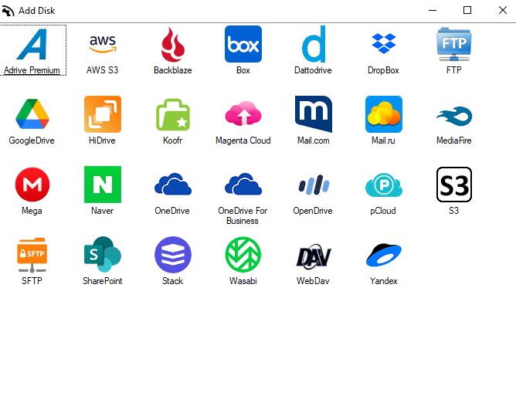Choose the FTP connection icon
The width and height of the screenshot is (516, 420).
pos(453,44)
